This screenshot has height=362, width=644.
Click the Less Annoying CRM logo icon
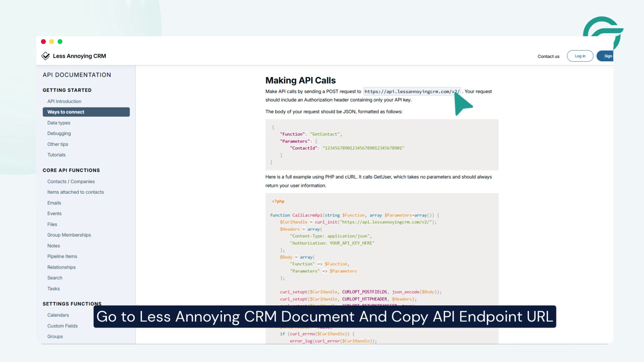45,56
